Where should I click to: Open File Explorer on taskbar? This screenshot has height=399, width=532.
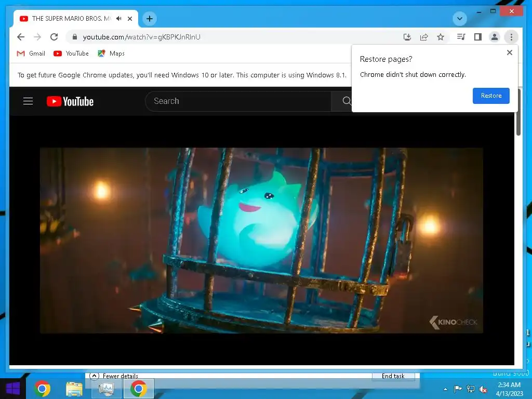pyautogui.click(x=74, y=389)
